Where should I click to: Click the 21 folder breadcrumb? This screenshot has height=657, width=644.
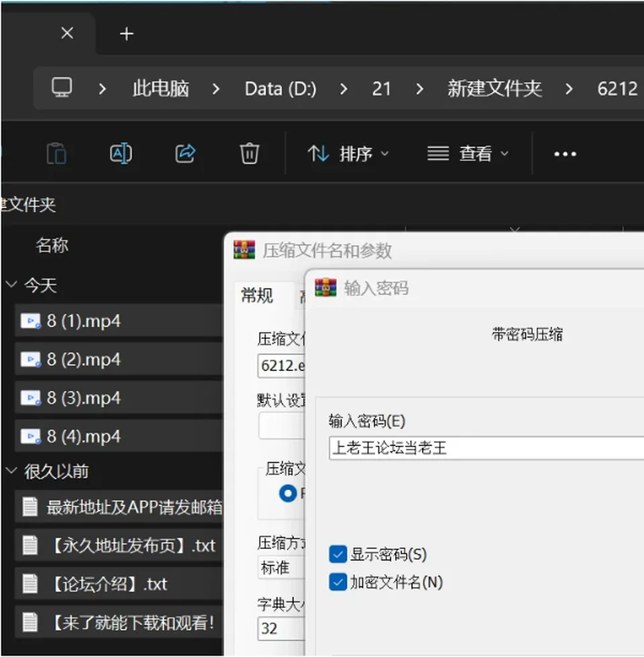click(381, 89)
